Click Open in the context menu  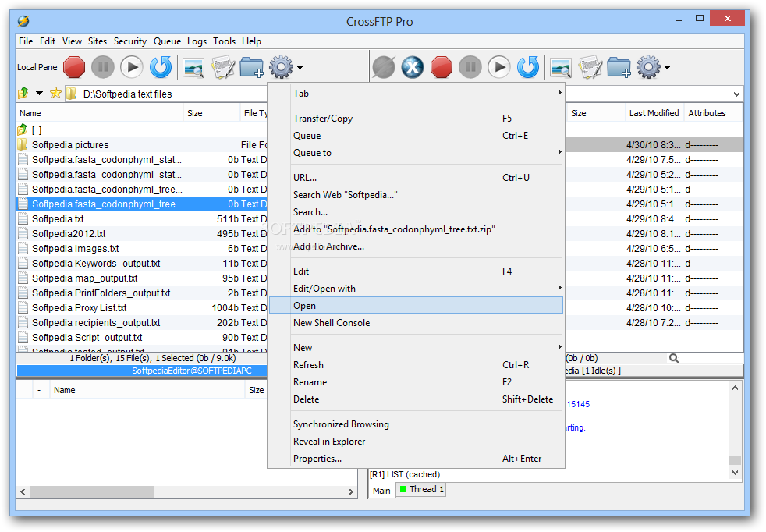point(417,306)
